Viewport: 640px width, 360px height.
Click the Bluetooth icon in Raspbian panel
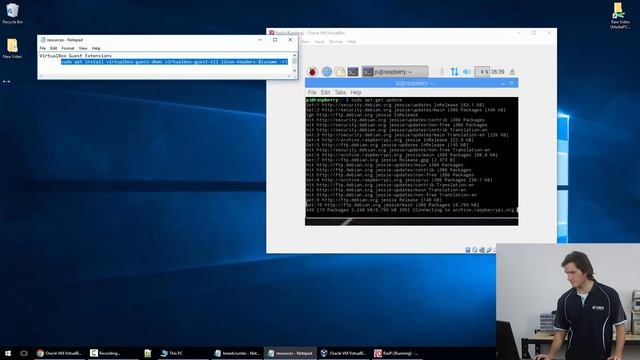pos(442,72)
